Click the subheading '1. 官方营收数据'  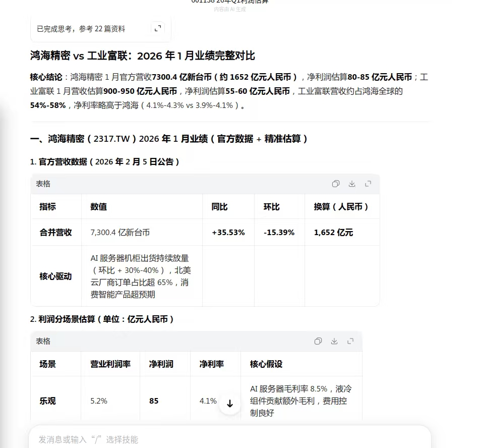click(105, 161)
